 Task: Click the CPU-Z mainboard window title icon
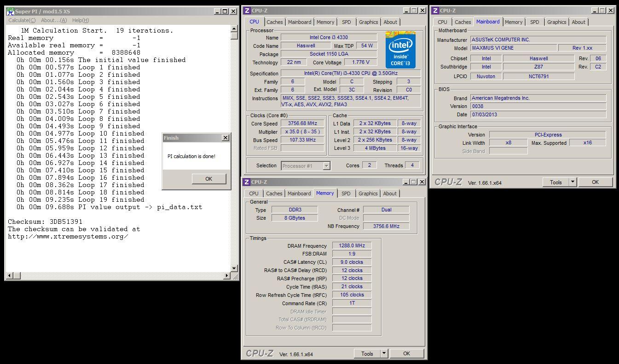click(x=435, y=11)
